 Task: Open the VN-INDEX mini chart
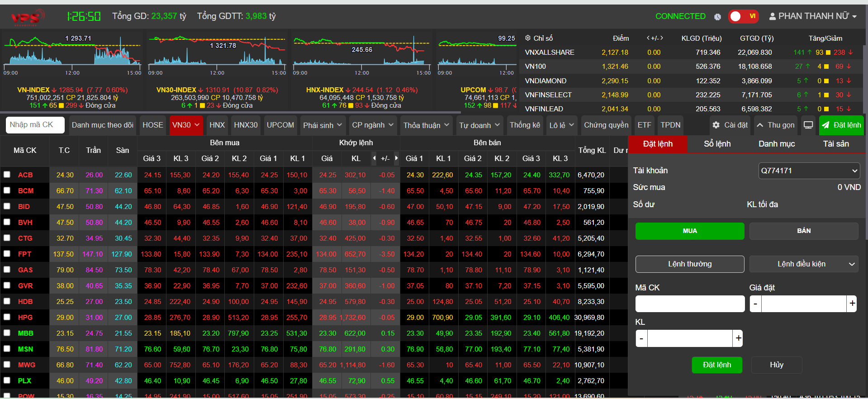(72, 54)
